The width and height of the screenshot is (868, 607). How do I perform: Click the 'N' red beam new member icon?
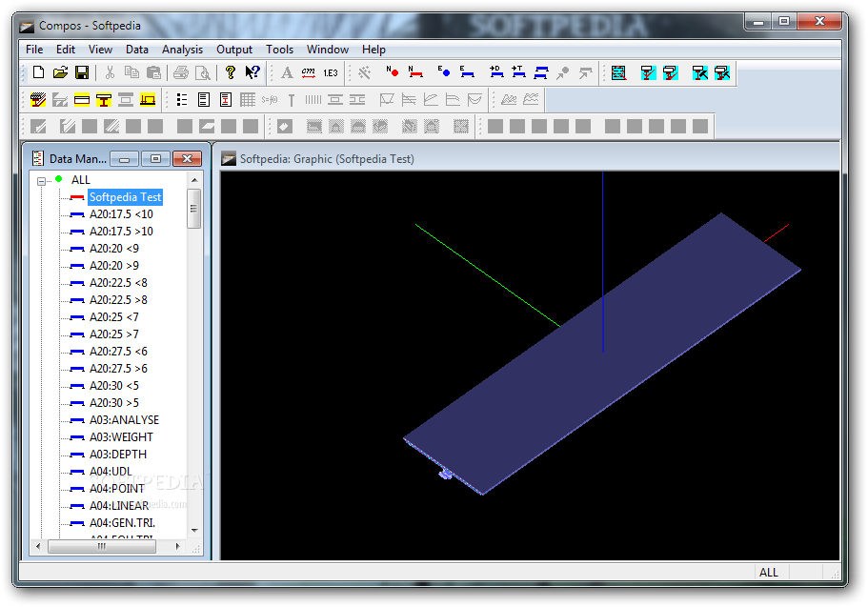coord(415,71)
